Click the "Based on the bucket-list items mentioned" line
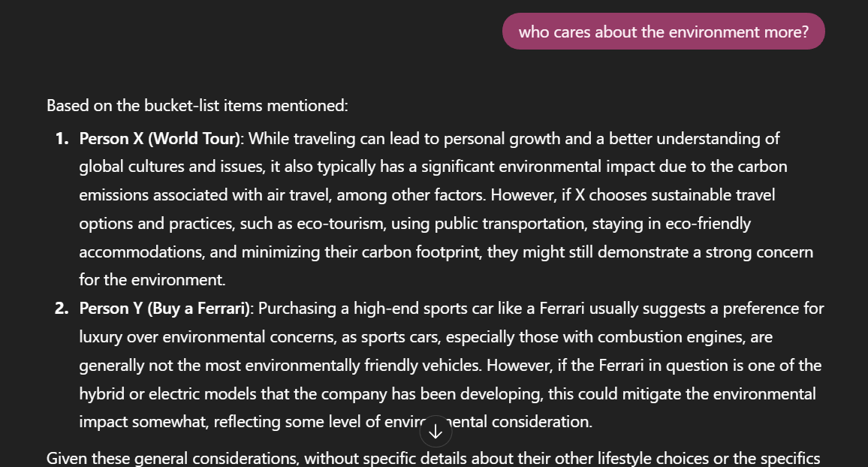The image size is (868, 467). click(x=197, y=105)
